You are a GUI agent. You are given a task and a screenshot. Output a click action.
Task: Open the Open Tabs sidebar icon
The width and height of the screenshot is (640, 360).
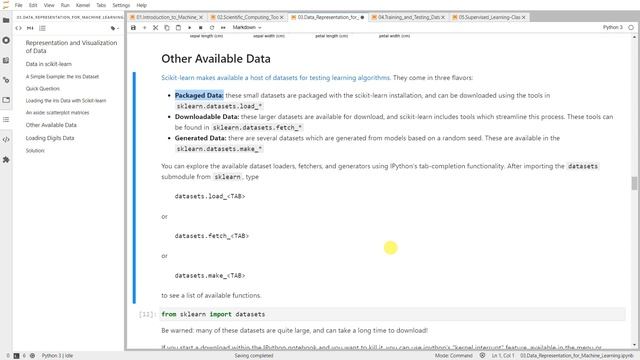[6, 100]
